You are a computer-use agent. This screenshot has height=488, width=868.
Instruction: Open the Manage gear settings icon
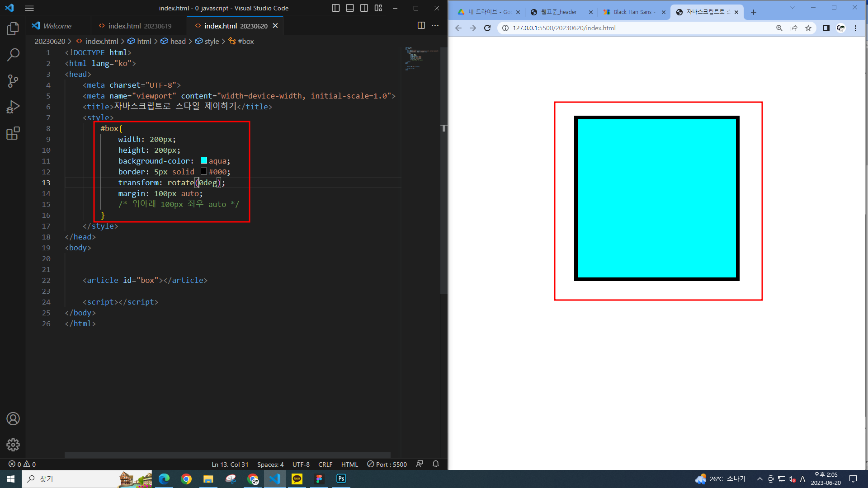pyautogui.click(x=13, y=445)
